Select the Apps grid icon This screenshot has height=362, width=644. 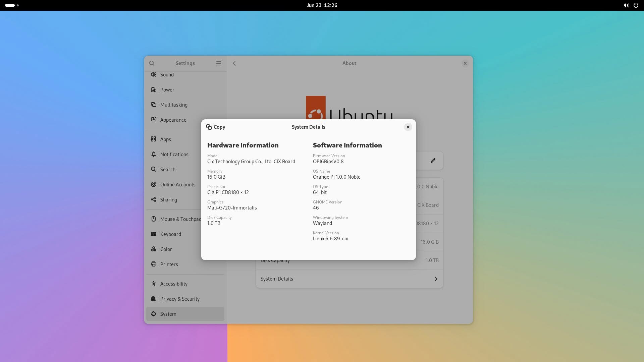[154, 139]
